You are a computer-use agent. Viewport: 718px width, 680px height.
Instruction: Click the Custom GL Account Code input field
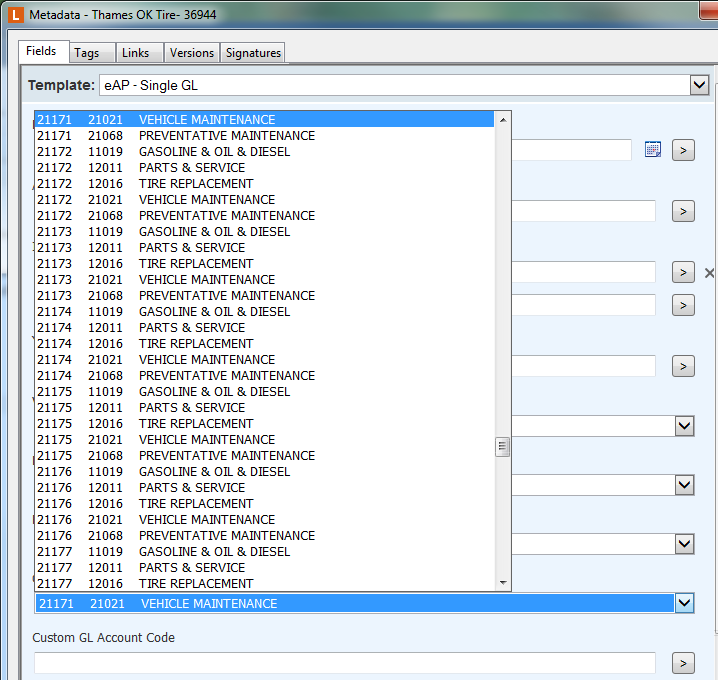pos(345,663)
